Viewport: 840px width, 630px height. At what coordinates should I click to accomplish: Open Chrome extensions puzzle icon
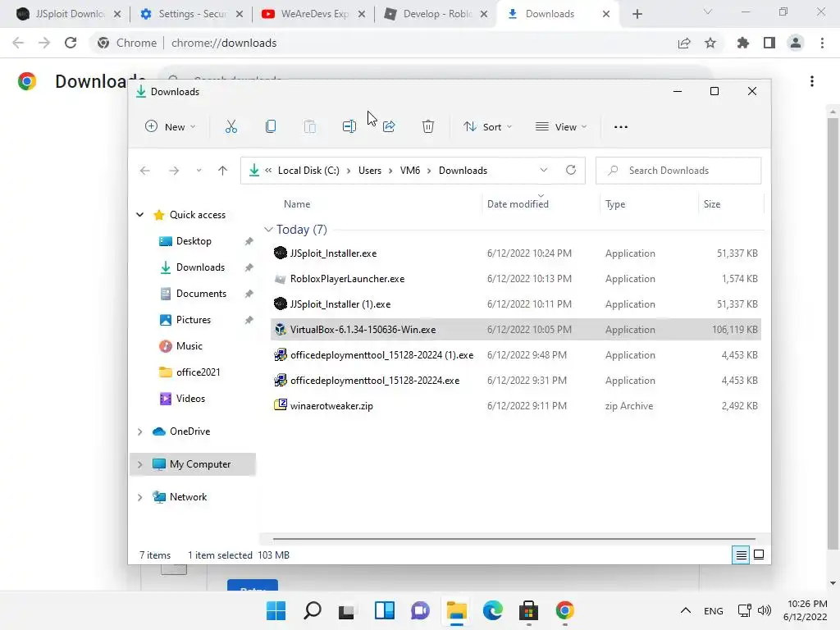[743, 43]
